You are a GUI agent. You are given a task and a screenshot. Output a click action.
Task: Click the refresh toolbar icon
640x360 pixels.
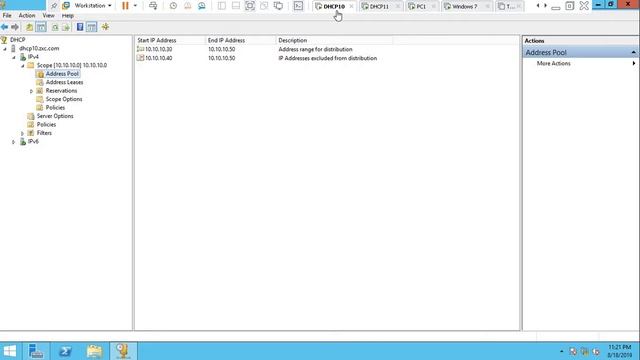55,27
